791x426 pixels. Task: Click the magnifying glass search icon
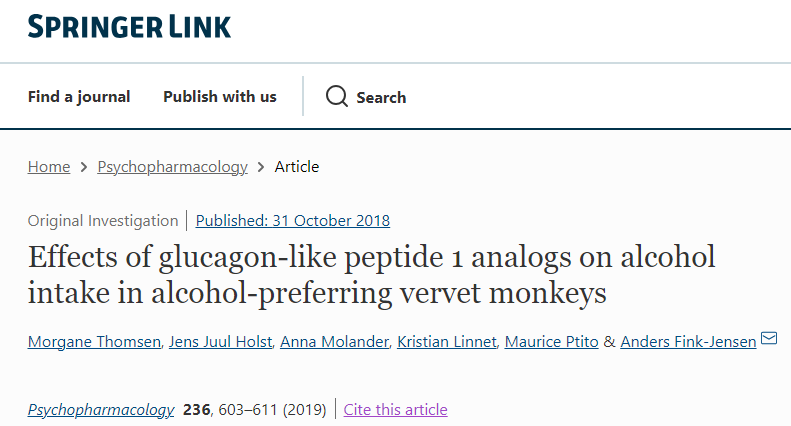[x=337, y=96]
